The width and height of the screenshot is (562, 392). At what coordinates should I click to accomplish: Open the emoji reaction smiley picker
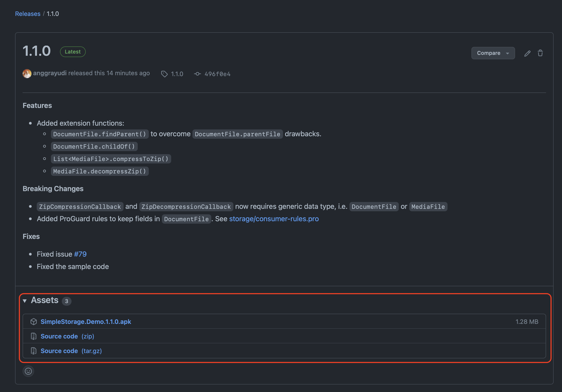[x=28, y=371]
